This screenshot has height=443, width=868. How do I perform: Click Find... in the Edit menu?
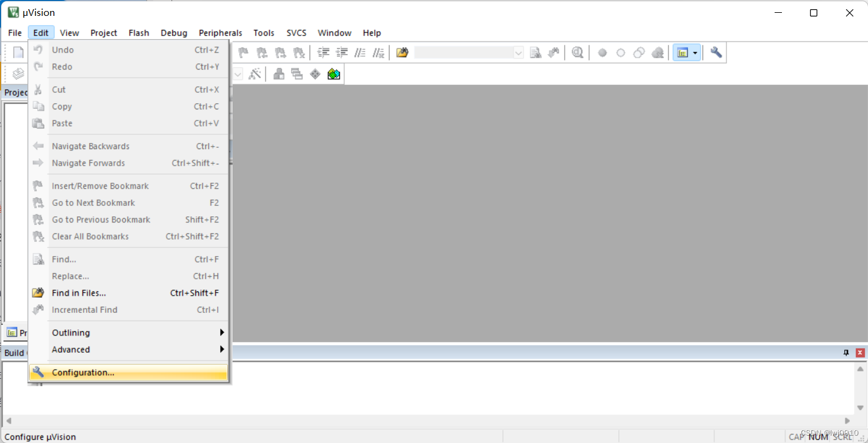(128, 259)
